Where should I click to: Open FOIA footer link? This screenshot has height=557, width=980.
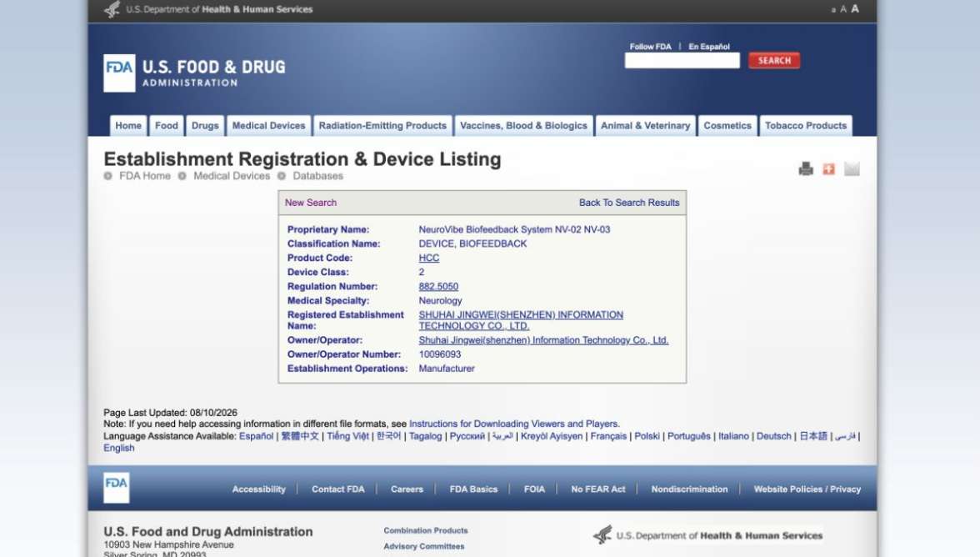(534, 489)
